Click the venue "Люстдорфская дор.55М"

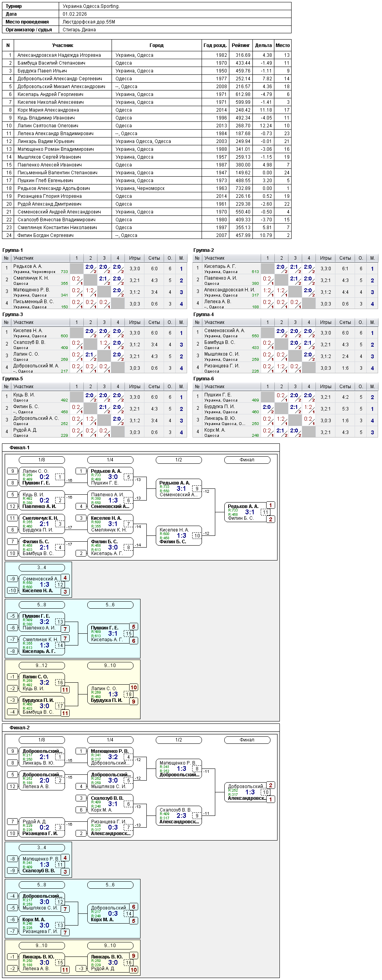pos(89,22)
